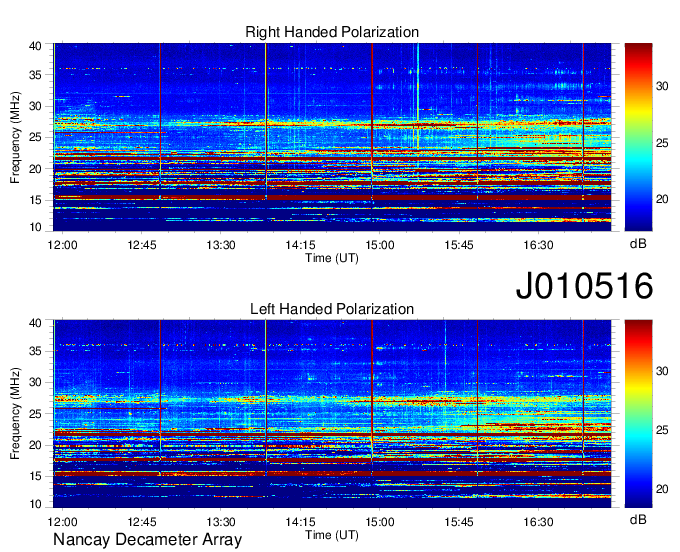
Task: Click the 13:30 tick of Left Handed plot
Action: [x=221, y=522]
